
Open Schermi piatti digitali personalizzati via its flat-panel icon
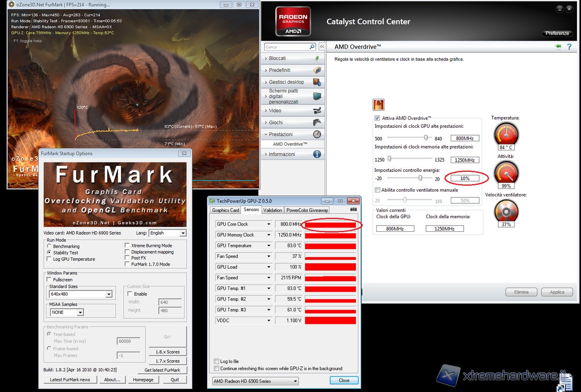(x=317, y=96)
